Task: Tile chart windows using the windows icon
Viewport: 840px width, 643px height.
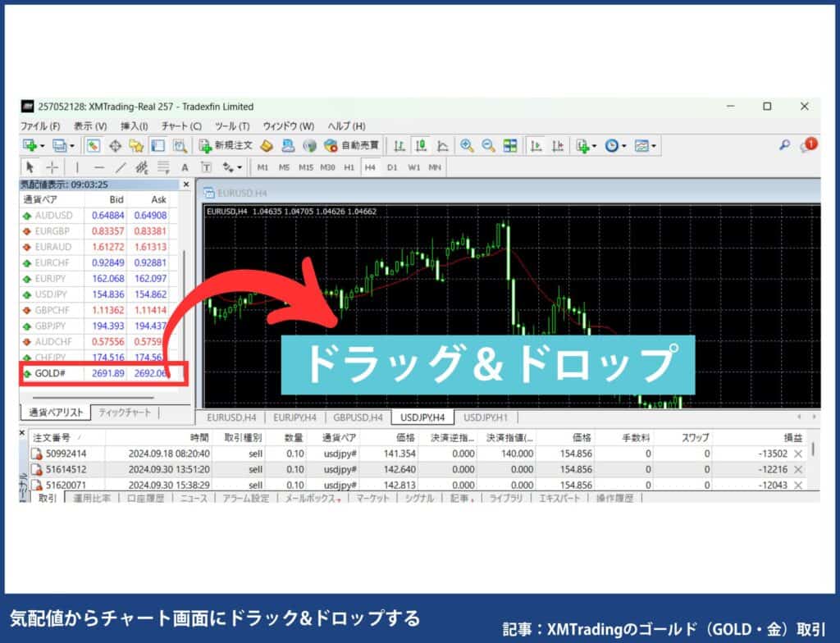Action: pos(509,146)
